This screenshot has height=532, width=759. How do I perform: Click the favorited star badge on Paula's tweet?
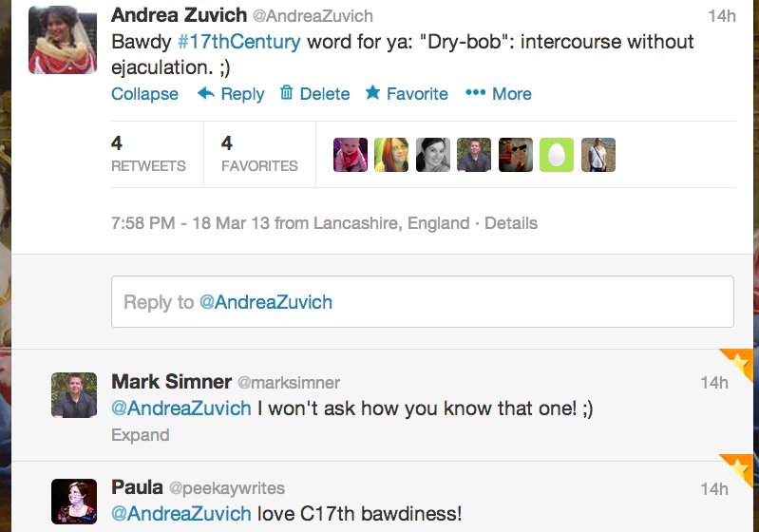(x=740, y=468)
